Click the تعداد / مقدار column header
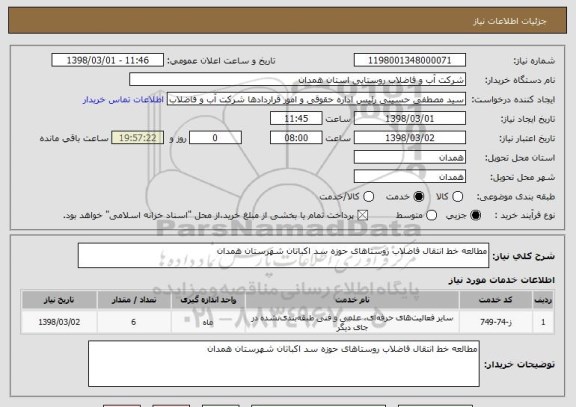The width and height of the screenshot is (576, 407). pos(134,300)
